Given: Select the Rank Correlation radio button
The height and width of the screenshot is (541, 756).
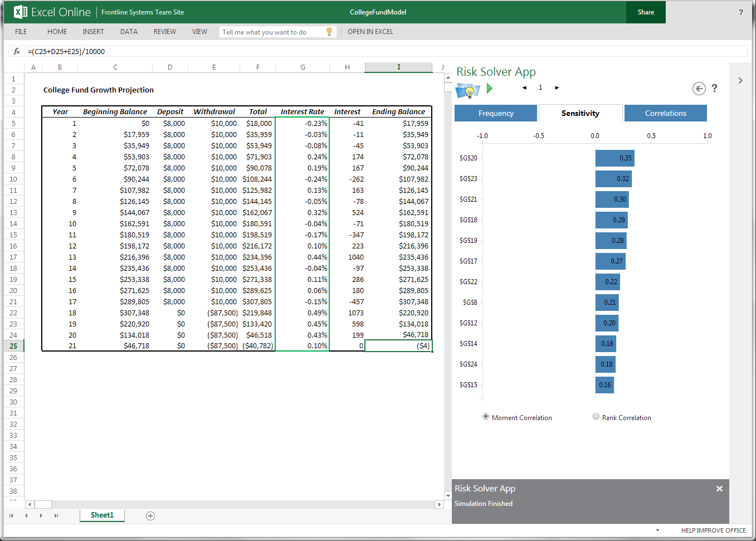Looking at the screenshot, I should 596,417.
